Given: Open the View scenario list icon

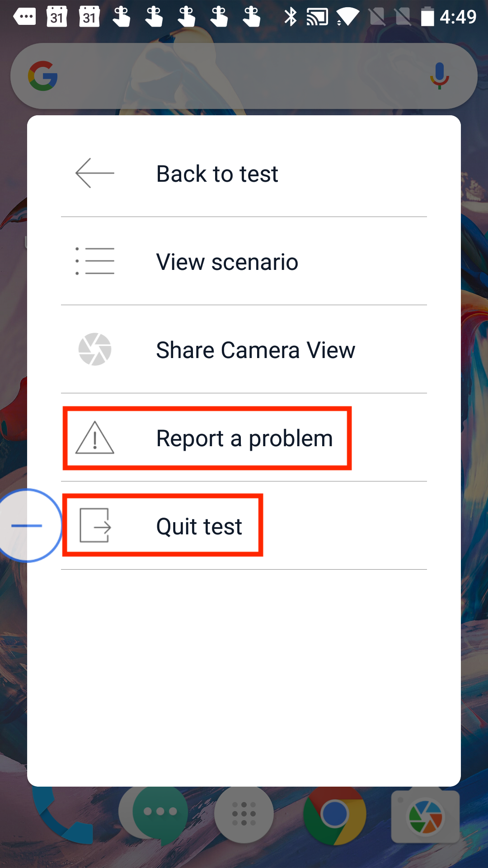Looking at the screenshot, I should (94, 261).
